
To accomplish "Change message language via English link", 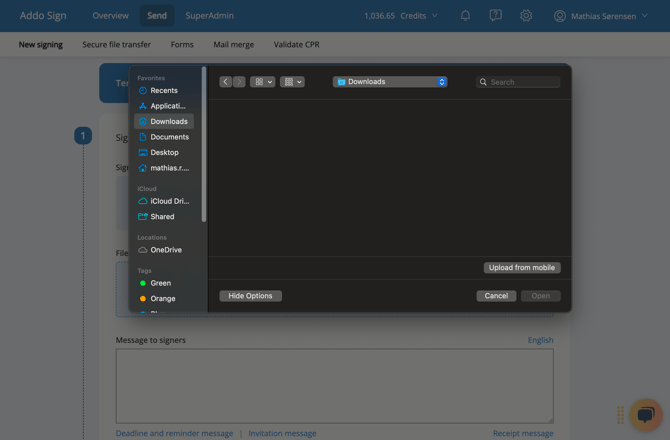I will [541, 340].
